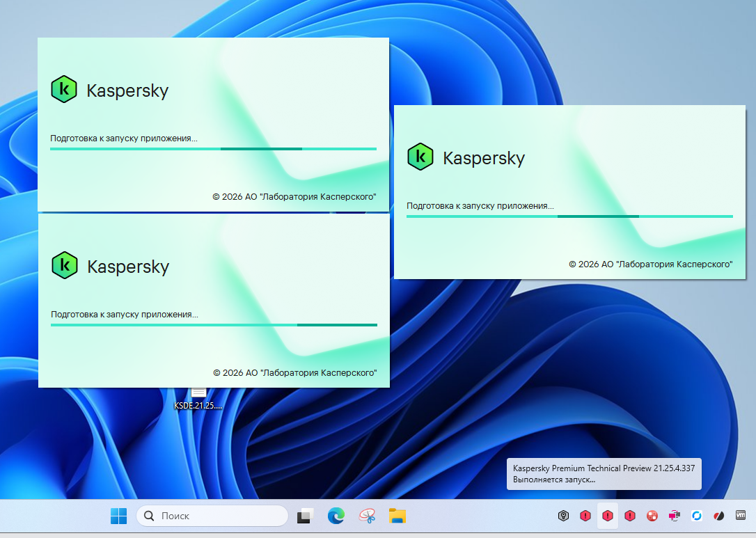Open Task View from the taskbar
The height and width of the screenshot is (538, 756).
(305, 516)
